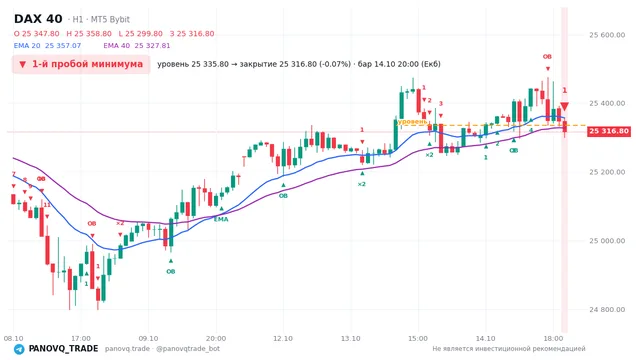Image resolution: width=640 pixels, height=360 pixels.
Task: Click the '09.10' date axis label
Action: [x=148, y=338]
